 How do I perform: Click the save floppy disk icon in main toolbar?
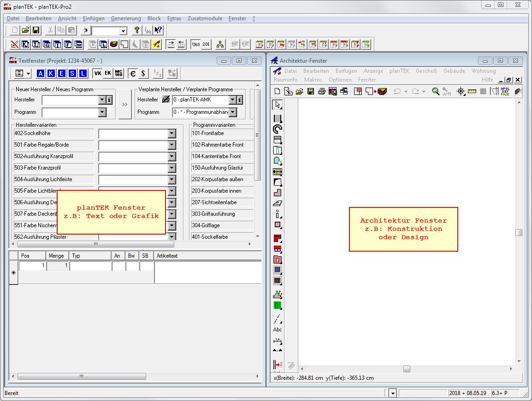click(36, 30)
